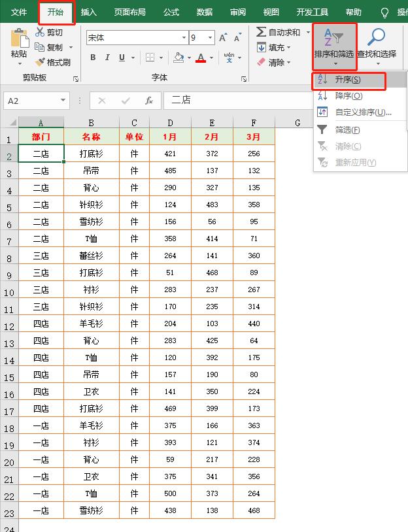Click the AutoSum sigma icon
Screen dimensions: 408x532
tap(261, 32)
